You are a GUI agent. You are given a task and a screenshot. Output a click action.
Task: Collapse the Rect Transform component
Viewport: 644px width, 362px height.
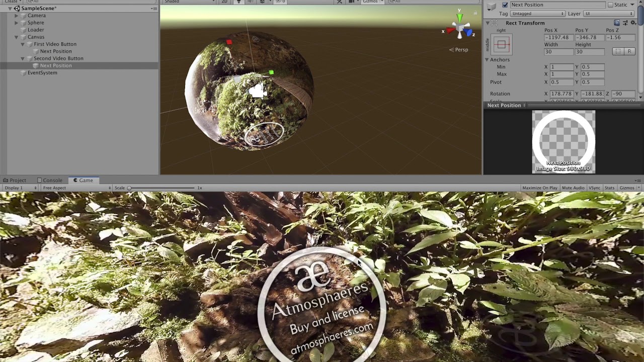coord(488,23)
